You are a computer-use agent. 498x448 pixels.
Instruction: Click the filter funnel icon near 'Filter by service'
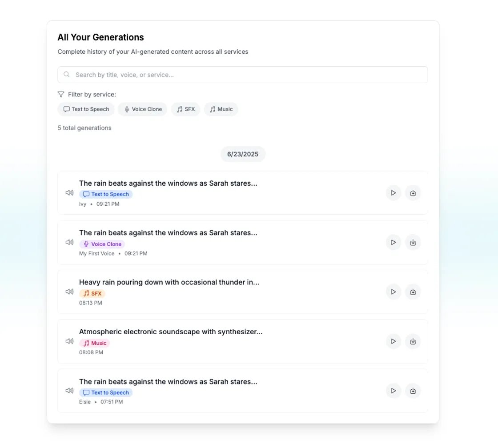61,94
